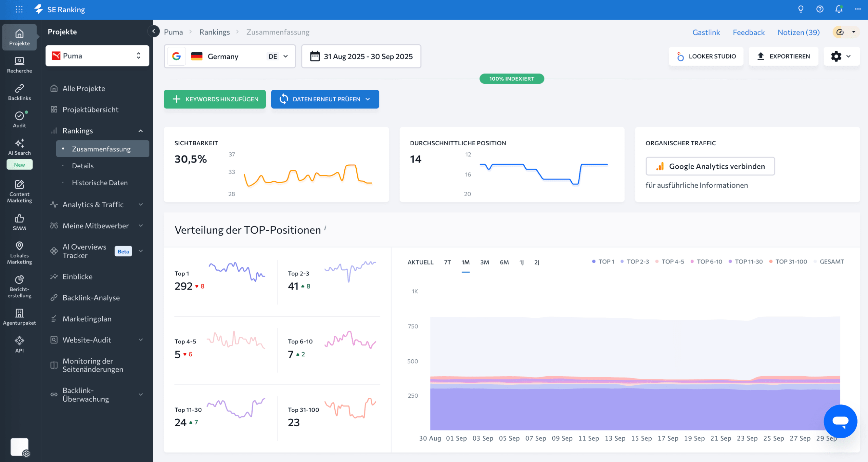Viewport: 868px width, 462px height.
Task: Open AI Search in the sidebar
Action: click(x=19, y=147)
